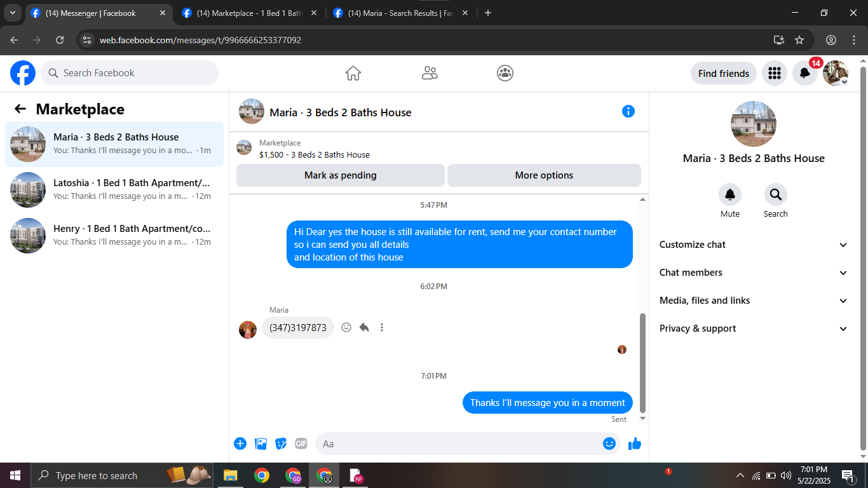Click the Find friends button
This screenshot has height=488, width=868.
pyautogui.click(x=724, y=73)
